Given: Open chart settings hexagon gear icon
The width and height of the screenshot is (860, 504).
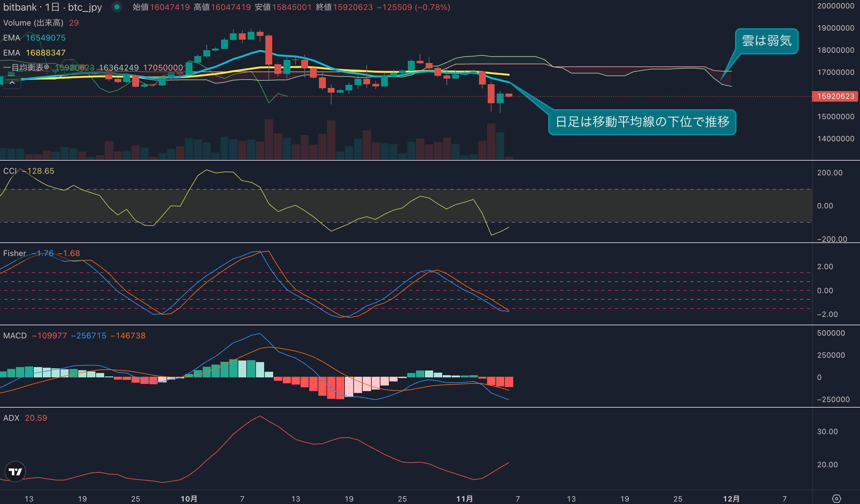Looking at the screenshot, I should [836, 498].
